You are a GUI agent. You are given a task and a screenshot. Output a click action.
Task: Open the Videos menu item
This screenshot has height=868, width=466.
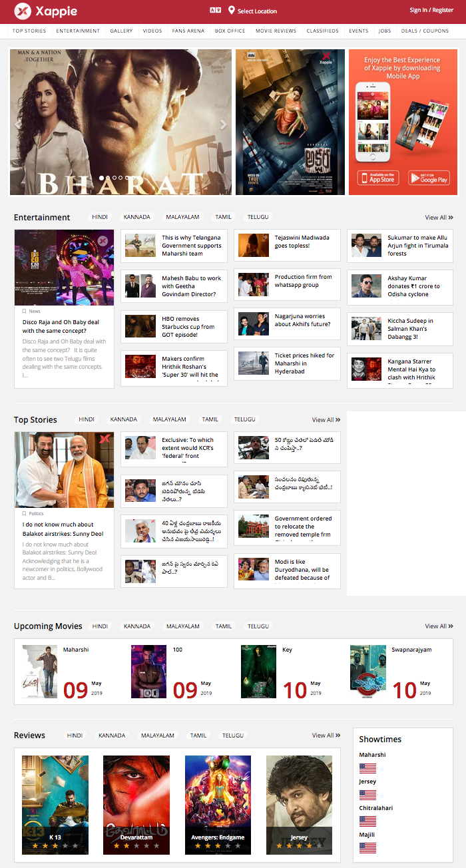tap(152, 31)
